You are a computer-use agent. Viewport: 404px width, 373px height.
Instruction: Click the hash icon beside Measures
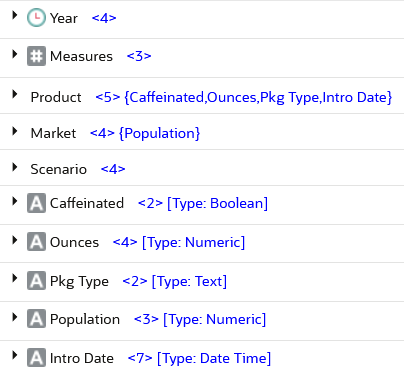(36, 56)
